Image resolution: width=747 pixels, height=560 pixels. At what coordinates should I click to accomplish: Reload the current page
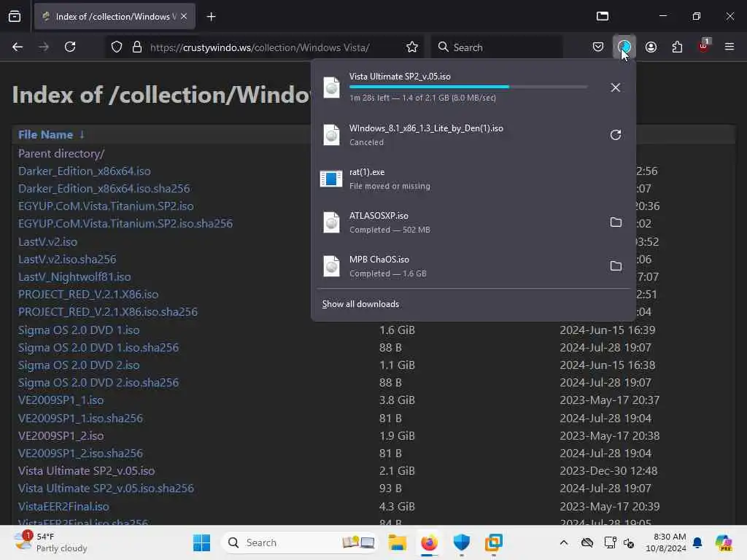click(x=70, y=47)
